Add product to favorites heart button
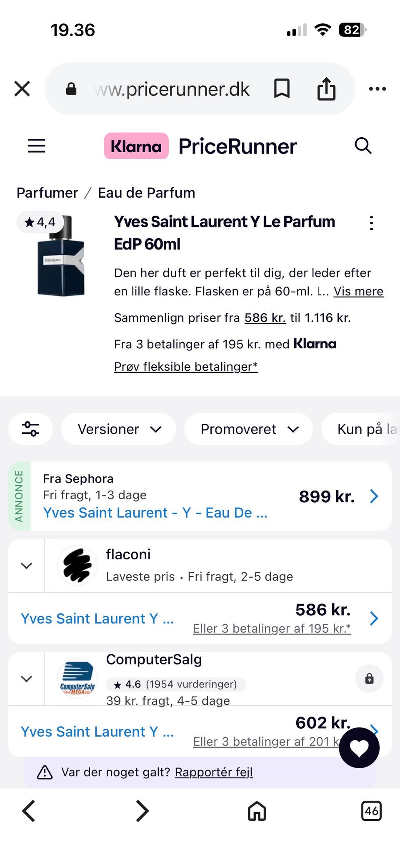Image resolution: width=400 pixels, height=868 pixels. (x=359, y=748)
